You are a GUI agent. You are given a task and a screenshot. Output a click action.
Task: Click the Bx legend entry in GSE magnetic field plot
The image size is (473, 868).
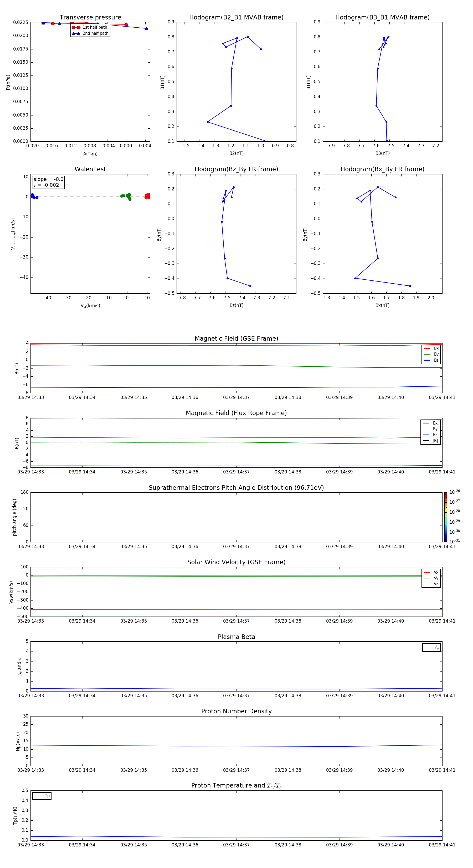coord(431,349)
